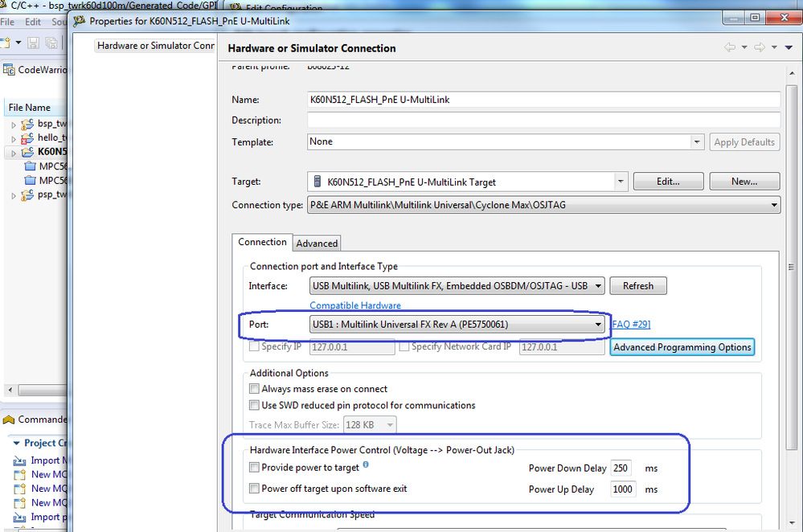Enable Provide power to target
803x532 pixels.
(254, 467)
